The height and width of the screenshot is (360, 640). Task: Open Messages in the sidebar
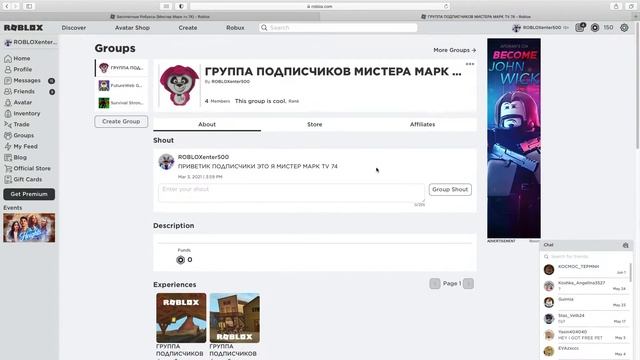(27, 80)
